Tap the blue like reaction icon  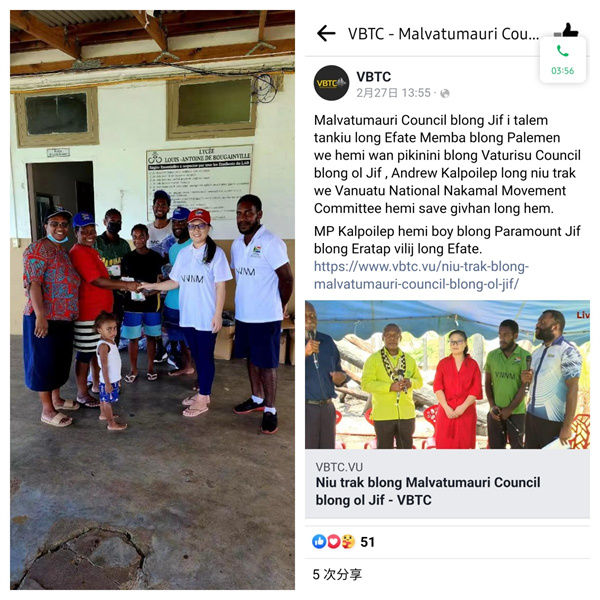click(x=319, y=541)
